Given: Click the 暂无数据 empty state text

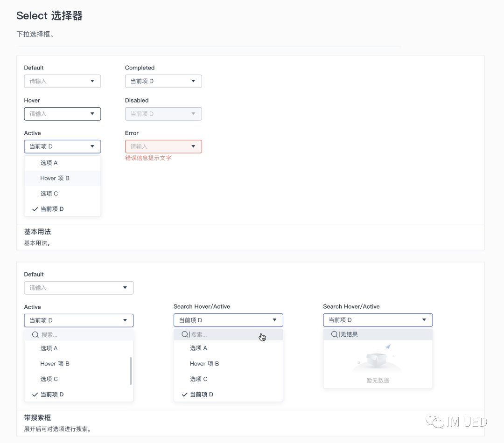Looking at the screenshot, I should [x=378, y=381].
